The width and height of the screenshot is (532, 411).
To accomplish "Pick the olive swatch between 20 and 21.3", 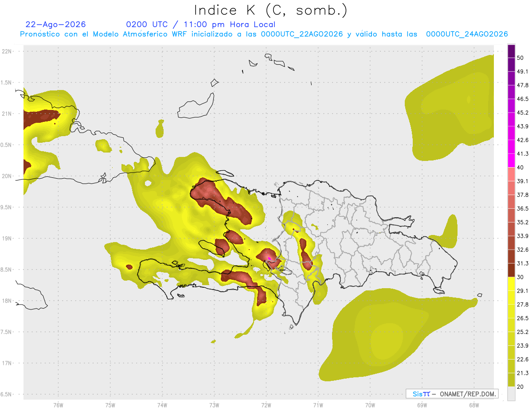I will [x=511, y=380].
